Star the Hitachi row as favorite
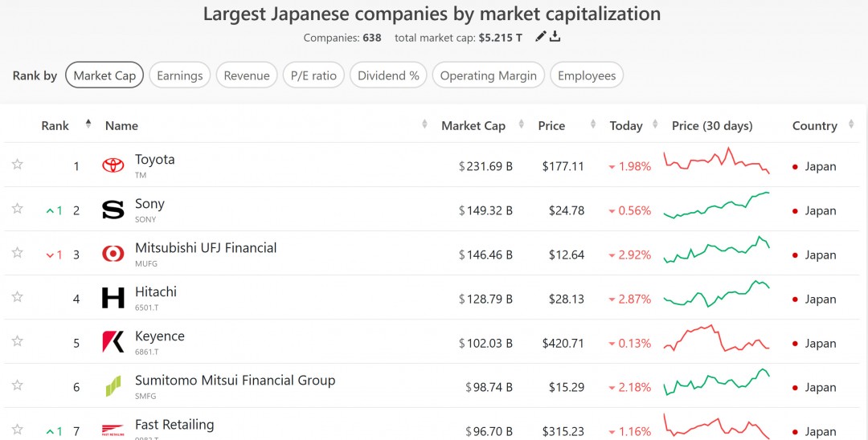The height and width of the screenshot is (440, 868). (x=18, y=297)
